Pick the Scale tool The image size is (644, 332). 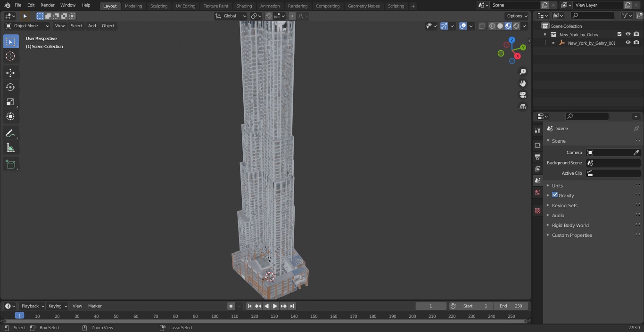[x=10, y=102]
